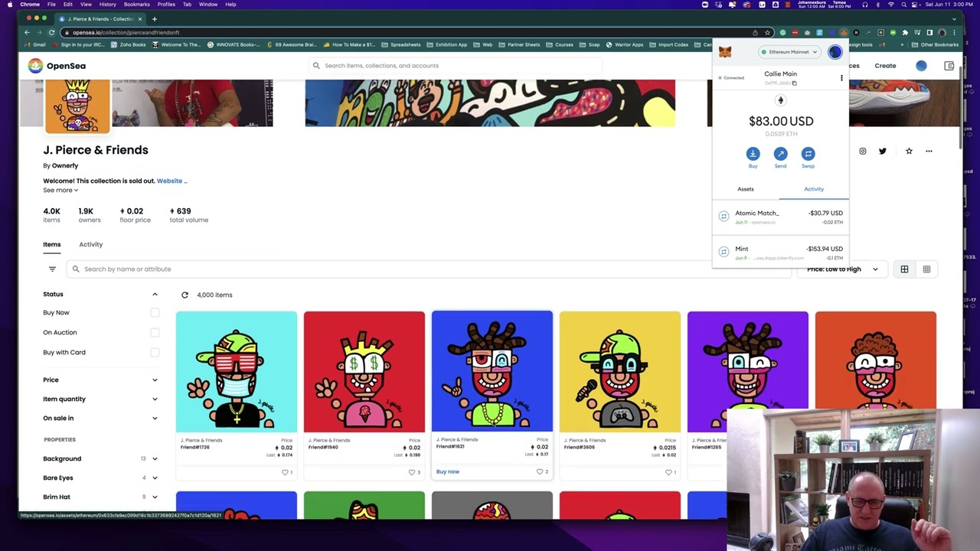Viewport: 980px width, 551px height.
Task: Open the MetaMask fox icon
Action: click(724, 52)
